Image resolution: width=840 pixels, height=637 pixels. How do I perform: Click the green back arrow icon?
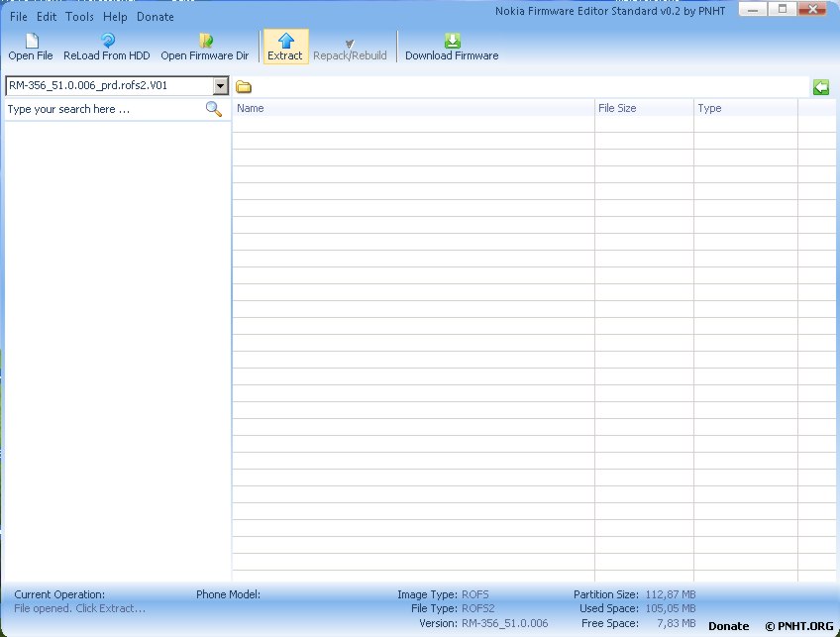(821, 87)
